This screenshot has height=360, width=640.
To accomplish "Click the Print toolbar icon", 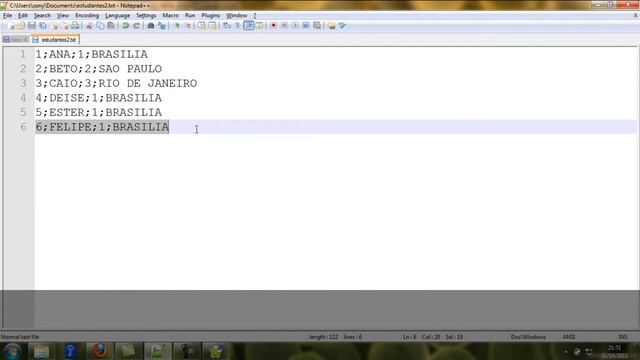I will pos(76,26).
